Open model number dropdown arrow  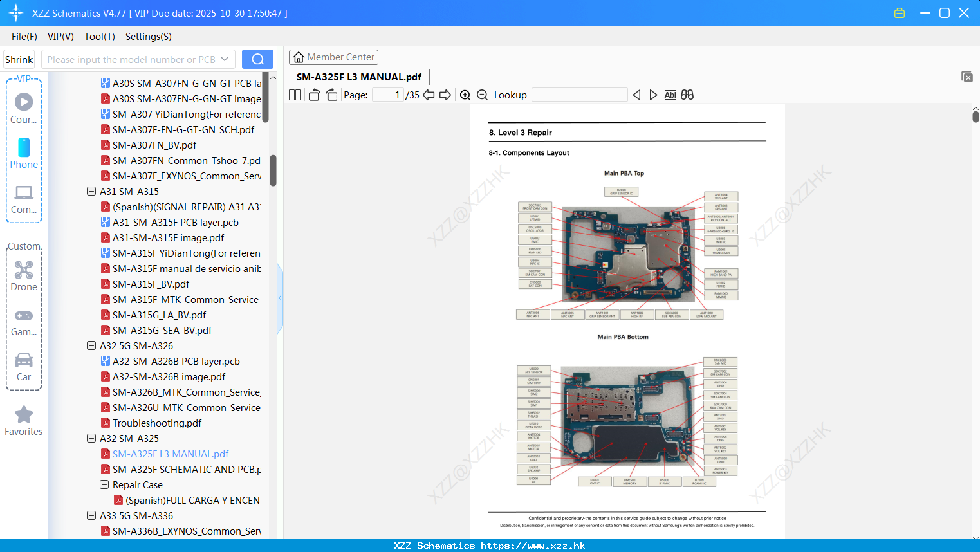pos(225,59)
